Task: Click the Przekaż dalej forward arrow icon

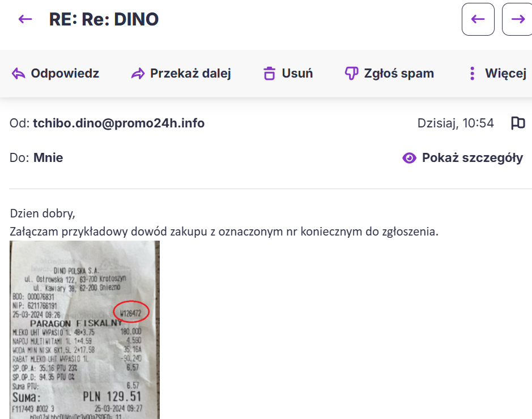Action: point(138,74)
